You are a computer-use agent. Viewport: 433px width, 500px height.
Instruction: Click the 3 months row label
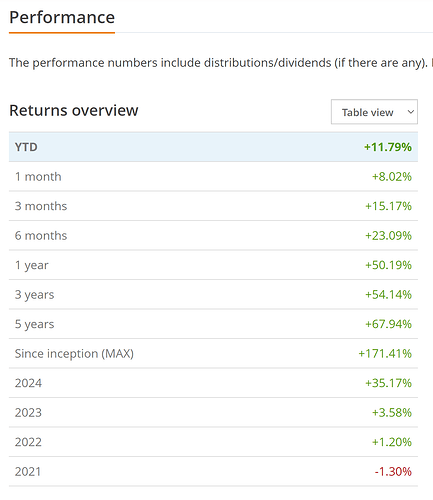[41, 206]
